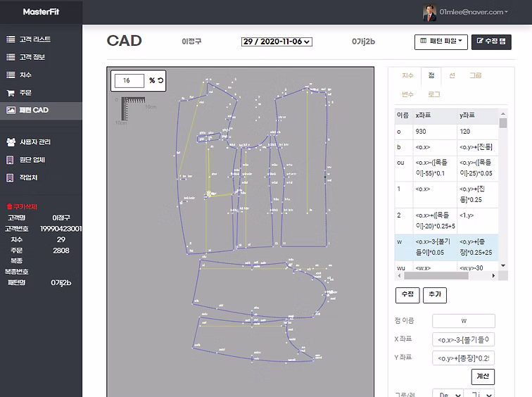Open the 01mlee@naver.com account menu
The height and width of the screenshot is (397, 532).
click(x=474, y=12)
